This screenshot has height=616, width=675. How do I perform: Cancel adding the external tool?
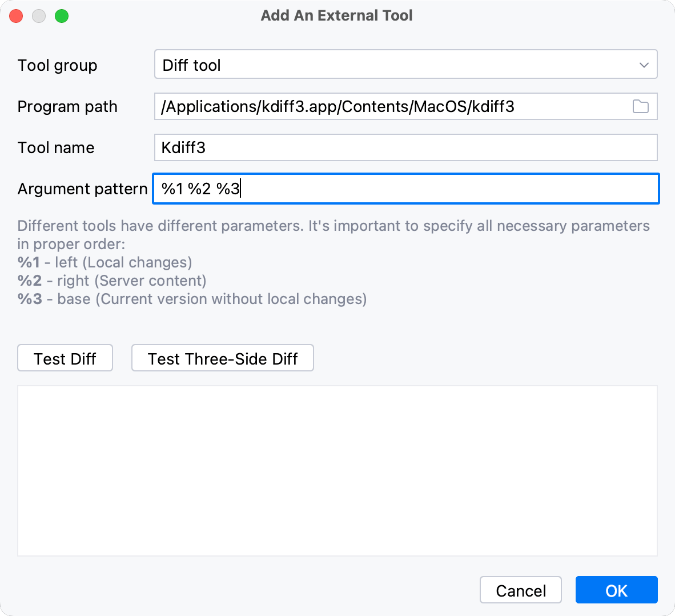520,590
